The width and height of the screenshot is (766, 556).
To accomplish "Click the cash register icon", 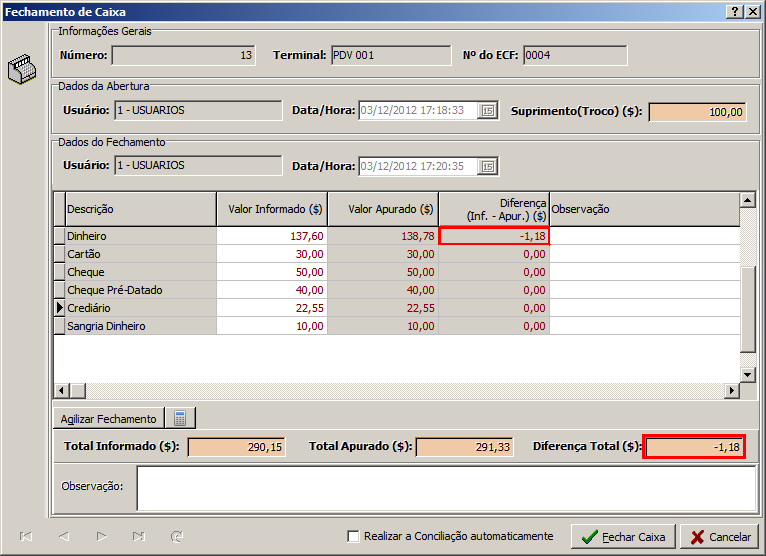I will [x=20, y=70].
